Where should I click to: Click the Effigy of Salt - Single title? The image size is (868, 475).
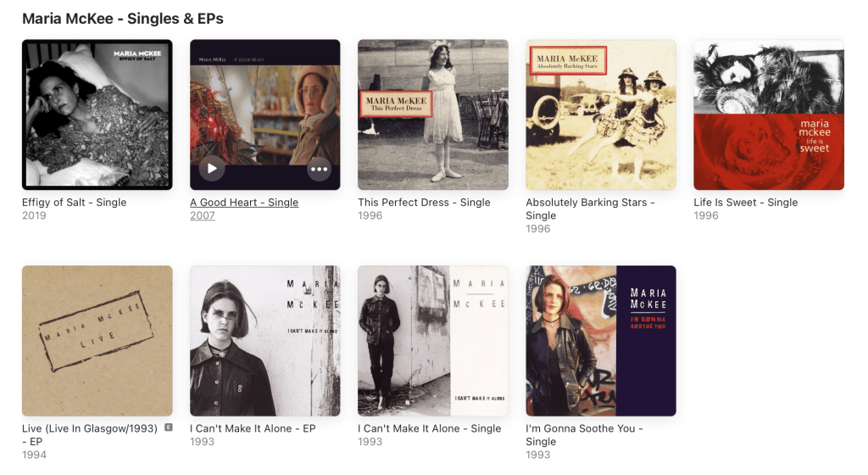pyautogui.click(x=75, y=203)
